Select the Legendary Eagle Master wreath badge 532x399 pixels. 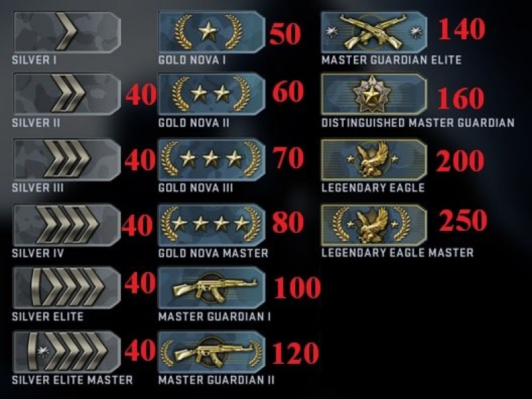[374, 224]
